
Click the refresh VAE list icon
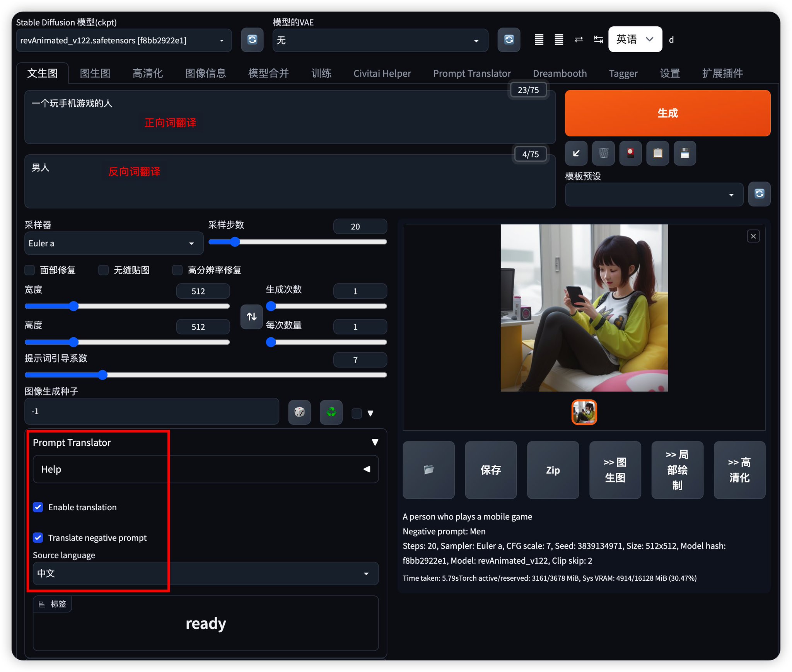(x=509, y=40)
